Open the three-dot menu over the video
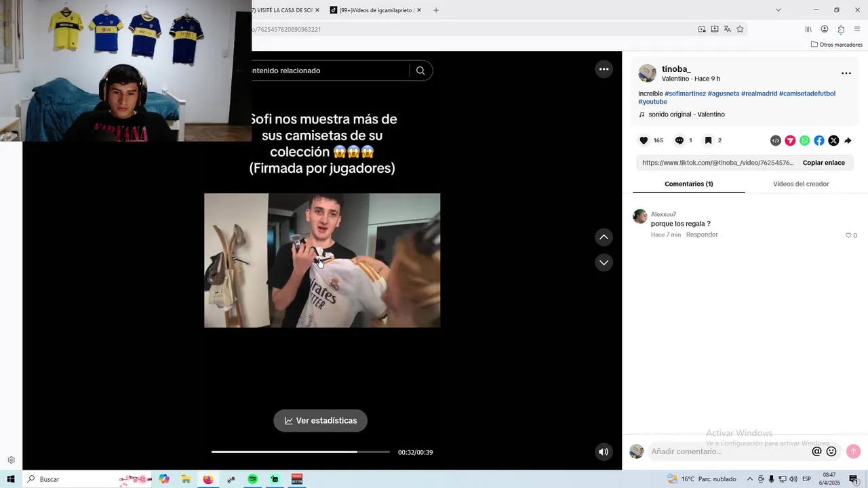The height and width of the screenshot is (488, 868). click(604, 69)
